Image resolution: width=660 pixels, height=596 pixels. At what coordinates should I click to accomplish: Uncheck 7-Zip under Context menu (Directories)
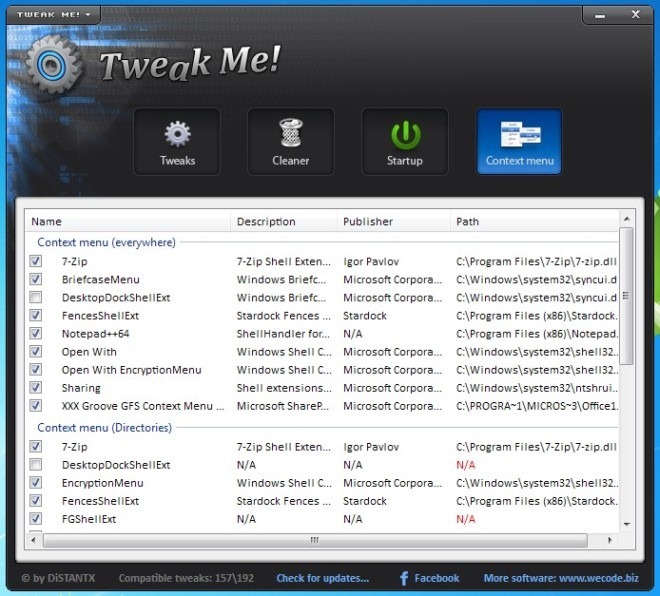[36, 446]
